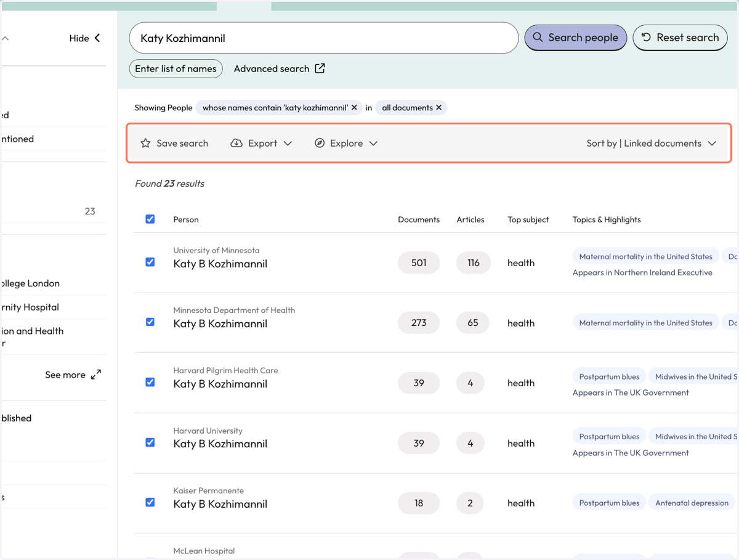Click the Person column header
The height and width of the screenshot is (560, 739).
coord(186,219)
